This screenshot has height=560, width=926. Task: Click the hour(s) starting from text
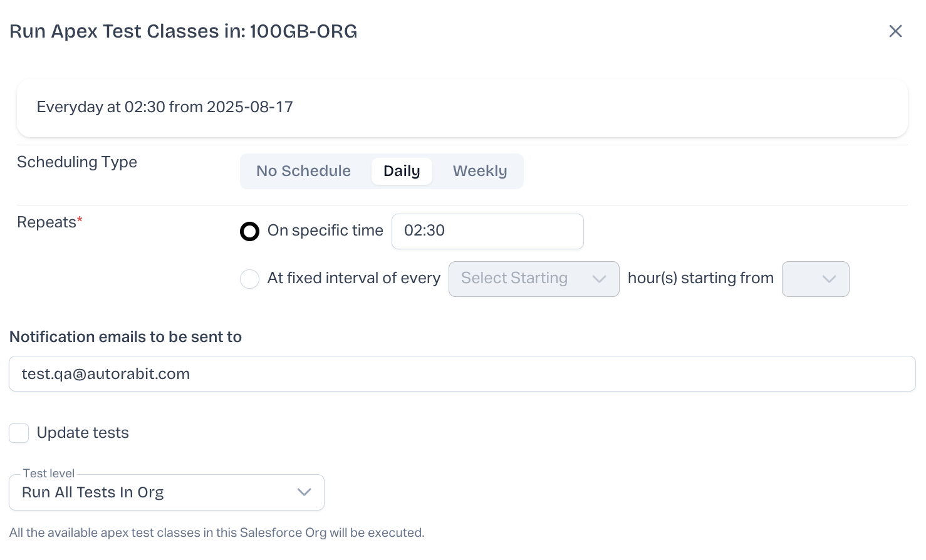pyautogui.click(x=700, y=278)
